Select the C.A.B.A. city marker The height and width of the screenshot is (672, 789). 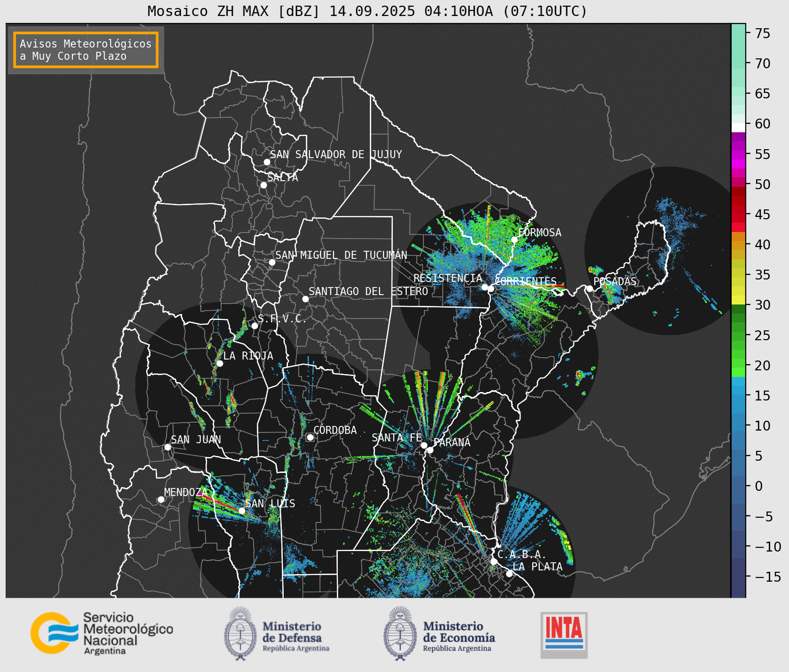click(x=494, y=561)
